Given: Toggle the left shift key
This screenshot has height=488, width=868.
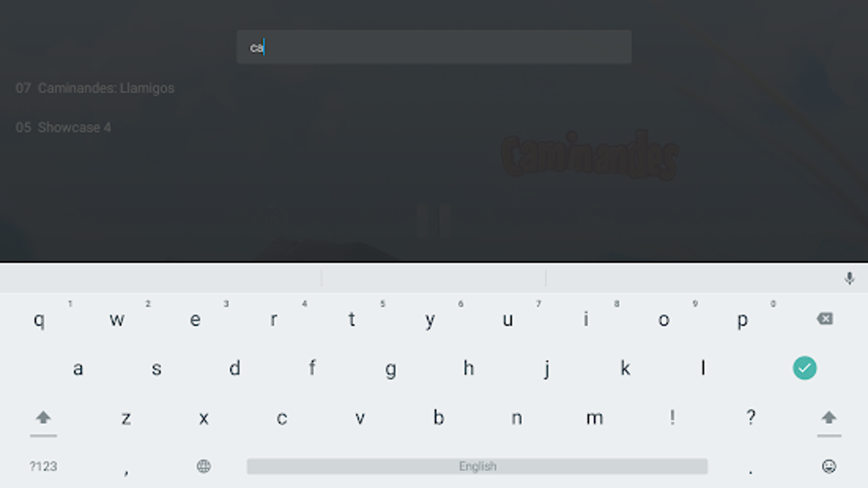Looking at the screenshot, I should point(43,417).
